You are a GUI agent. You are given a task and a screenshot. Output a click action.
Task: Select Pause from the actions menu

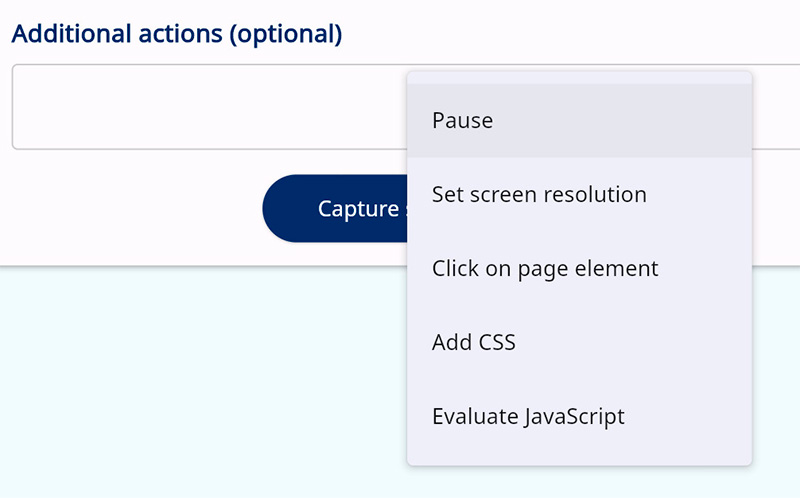click(x=462, y=120)
